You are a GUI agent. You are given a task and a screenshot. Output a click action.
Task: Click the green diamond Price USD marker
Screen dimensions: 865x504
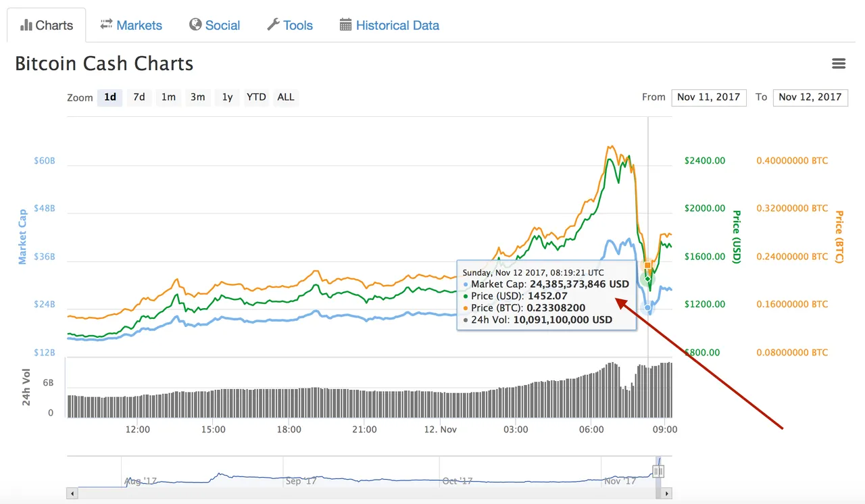click(647, 279)
